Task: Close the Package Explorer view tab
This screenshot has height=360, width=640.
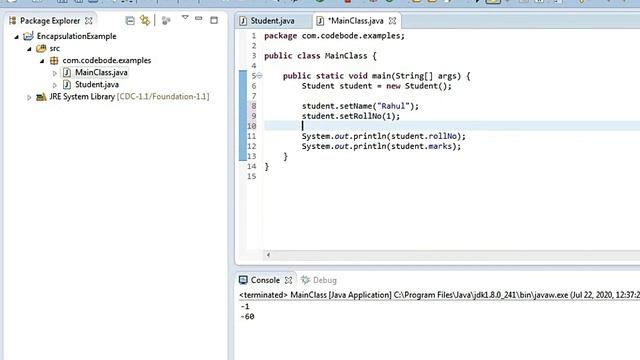Action: (x=89, y=20)
